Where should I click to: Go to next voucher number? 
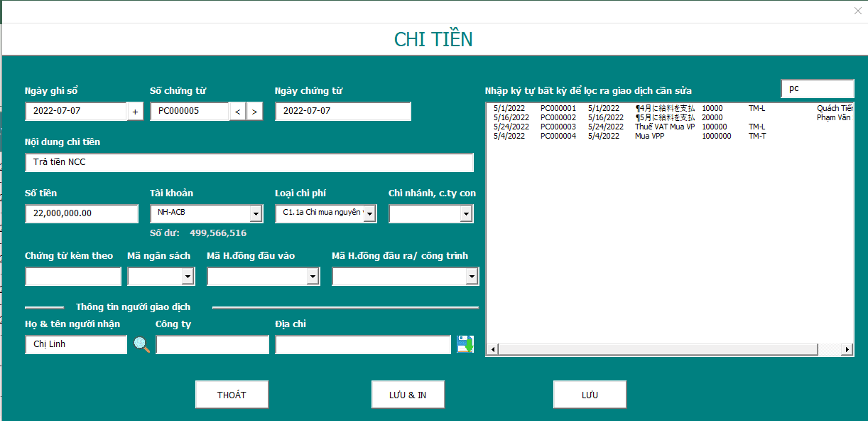[255, 112]
